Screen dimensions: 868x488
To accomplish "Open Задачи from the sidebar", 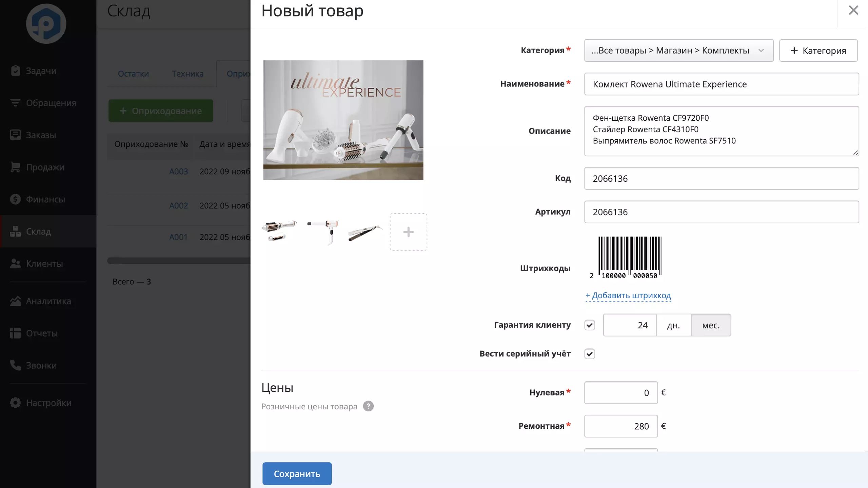I will tap(48, 71).
